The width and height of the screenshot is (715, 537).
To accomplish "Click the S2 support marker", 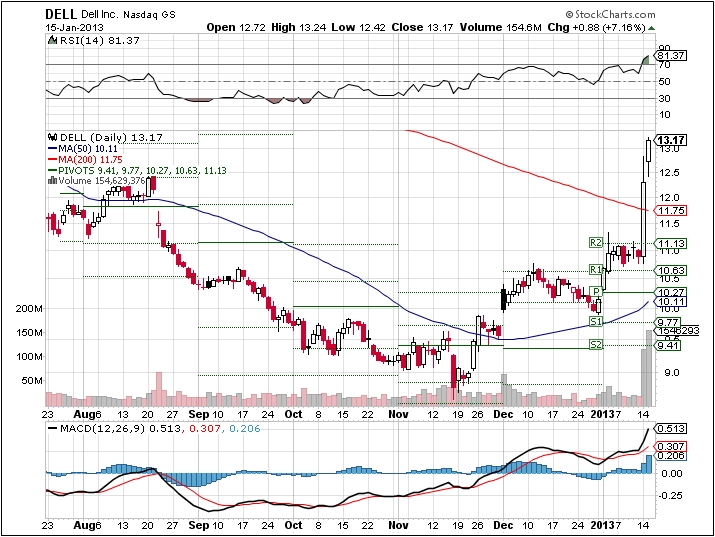I will [596, 345].
